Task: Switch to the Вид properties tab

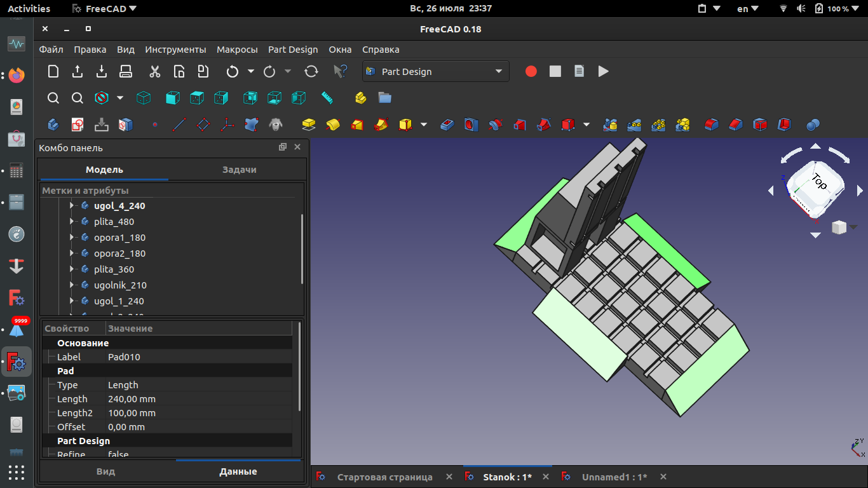Action: click(105, 471)
